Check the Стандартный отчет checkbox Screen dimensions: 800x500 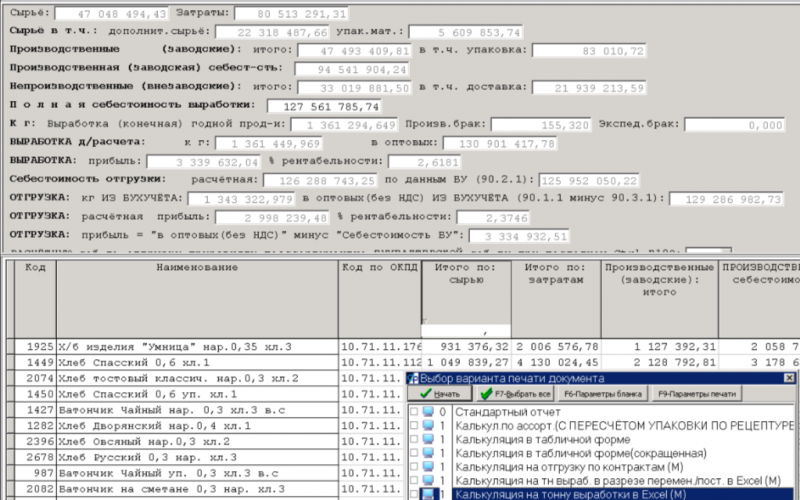point(413,412)
